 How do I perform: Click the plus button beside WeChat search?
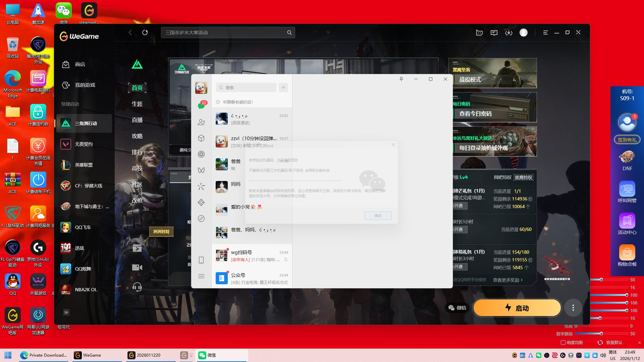pos(283,87)
